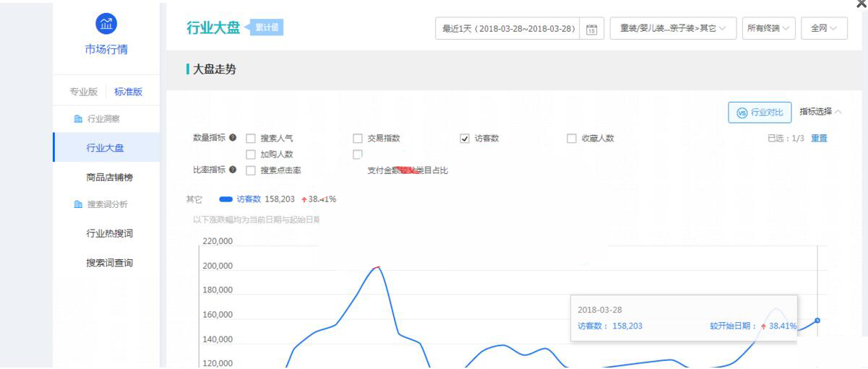This screenshot has width=868, height=369.
Task: Open the 全网 dropdown
Action: [x=824, y=29]
